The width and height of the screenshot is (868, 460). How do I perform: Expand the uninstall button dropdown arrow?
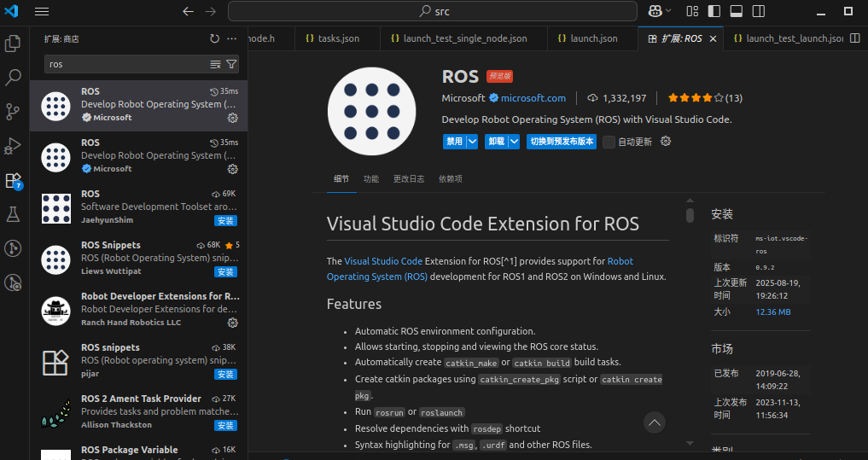click(515, 142)
